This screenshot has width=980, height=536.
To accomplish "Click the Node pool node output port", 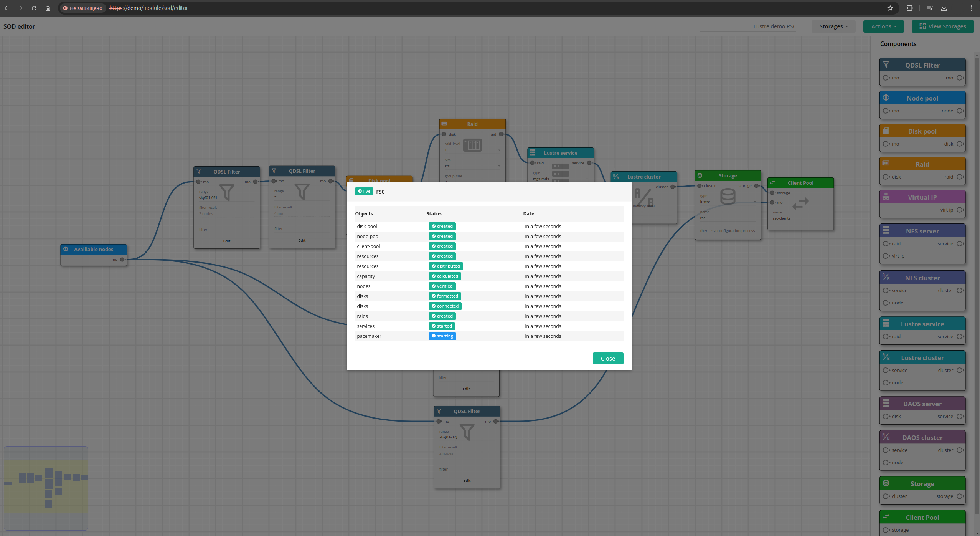I will [x=960, y=111].
